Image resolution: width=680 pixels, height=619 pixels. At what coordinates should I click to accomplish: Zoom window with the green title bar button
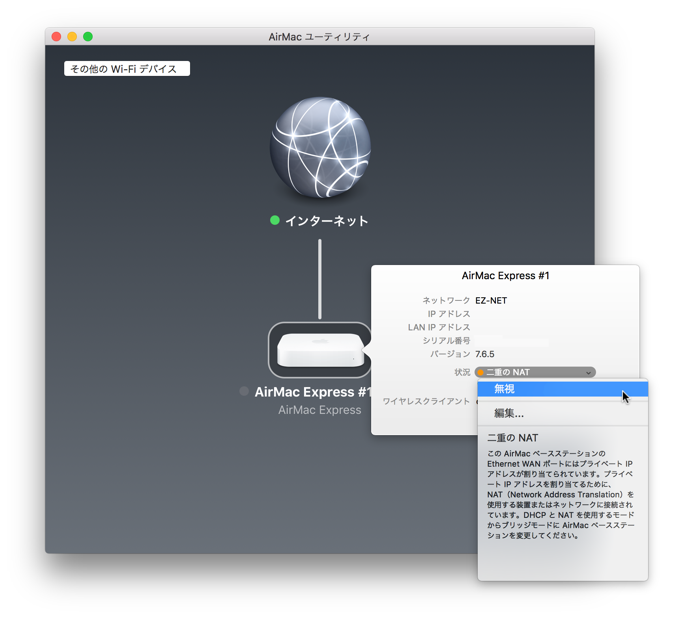click(88, 36)
